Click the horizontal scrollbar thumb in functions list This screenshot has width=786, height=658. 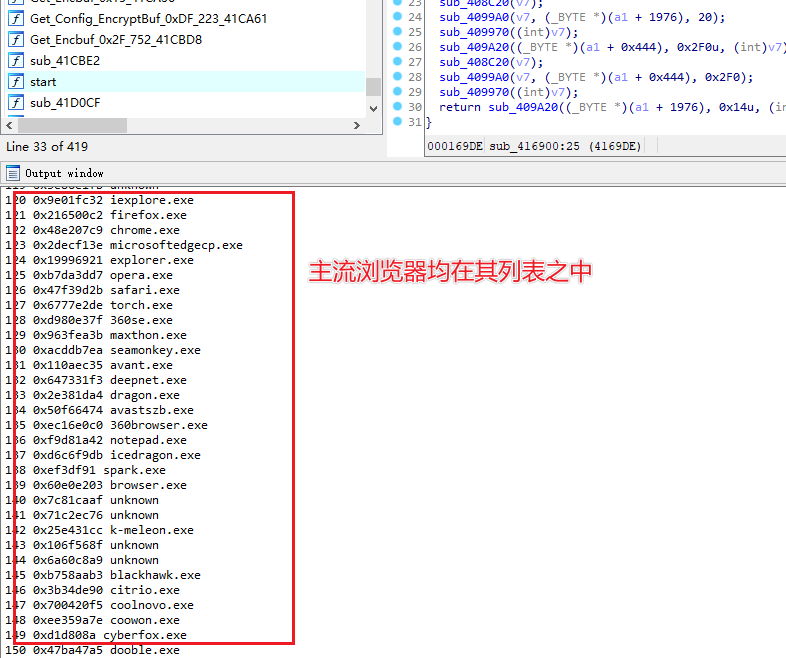click(x=71, y=125)
